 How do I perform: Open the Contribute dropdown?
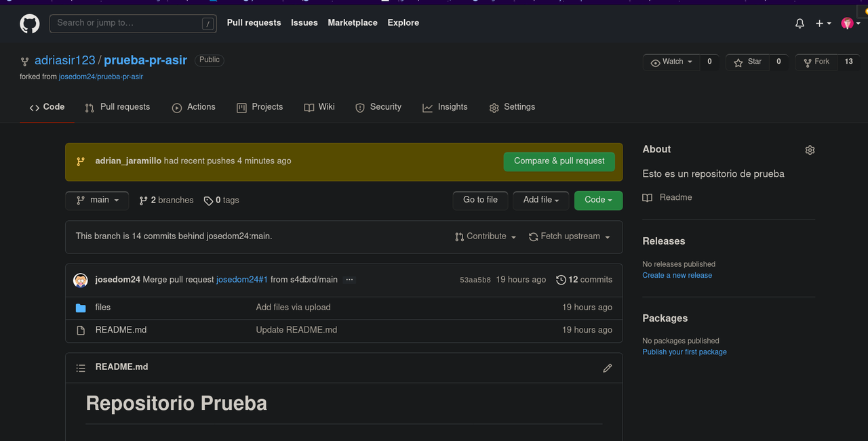(486, 236)
